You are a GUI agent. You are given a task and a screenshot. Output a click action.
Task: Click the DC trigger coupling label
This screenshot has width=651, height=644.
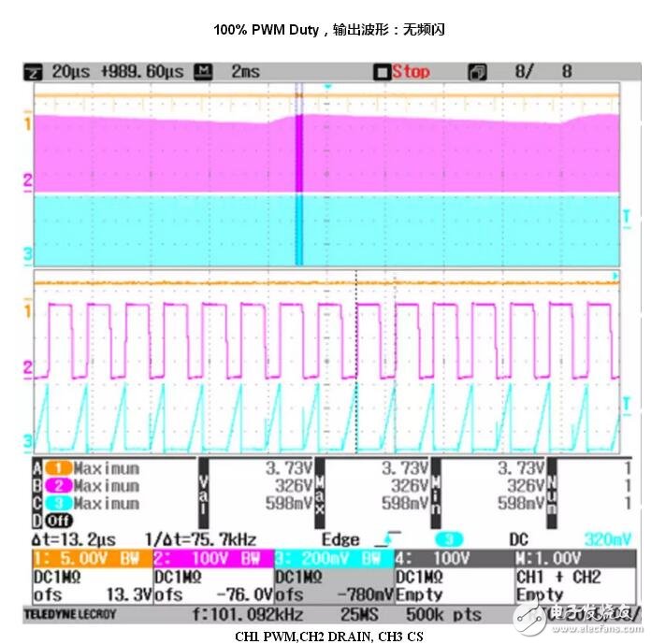coord(518,539)
